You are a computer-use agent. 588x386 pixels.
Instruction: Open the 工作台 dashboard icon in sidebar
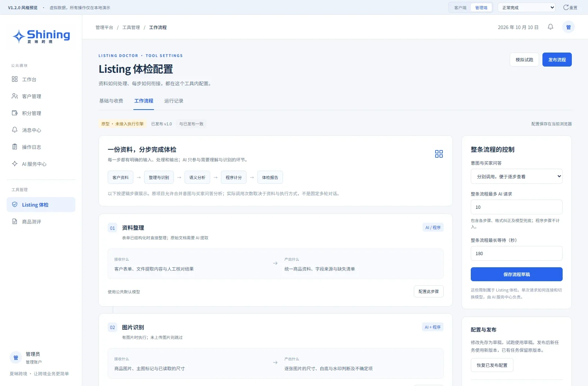click(x=15, y=79)
